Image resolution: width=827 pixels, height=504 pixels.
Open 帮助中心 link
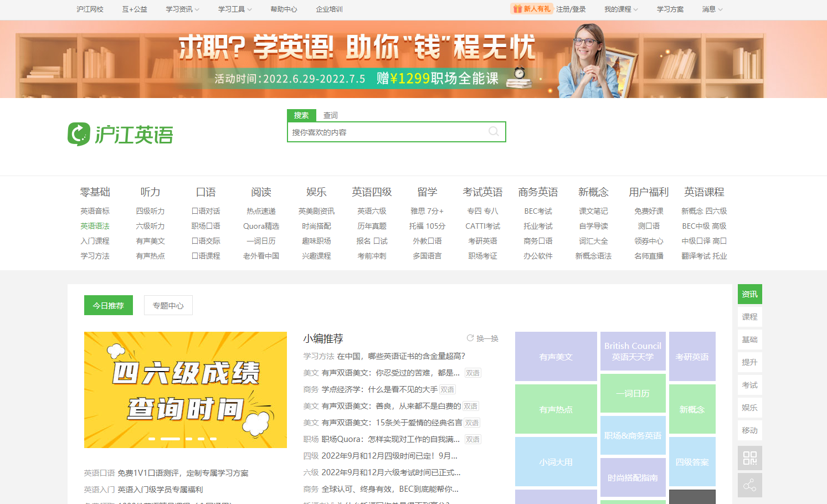point(284,9)
